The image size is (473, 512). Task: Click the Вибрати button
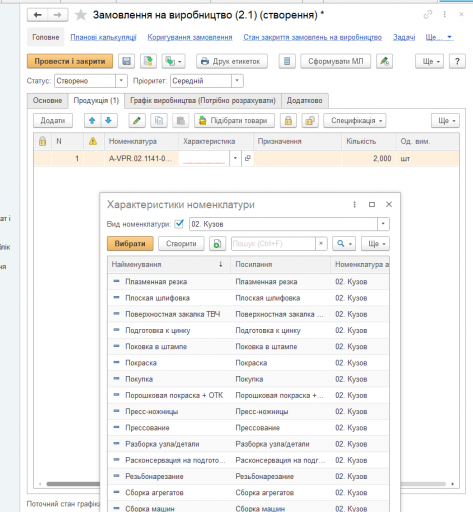(130, 244)
